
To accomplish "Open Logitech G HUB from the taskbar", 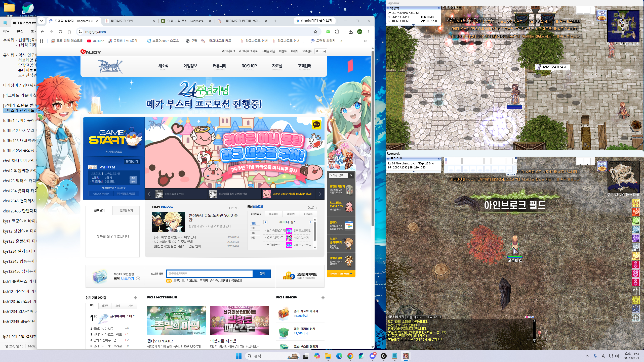I will [x=384, y=356].
